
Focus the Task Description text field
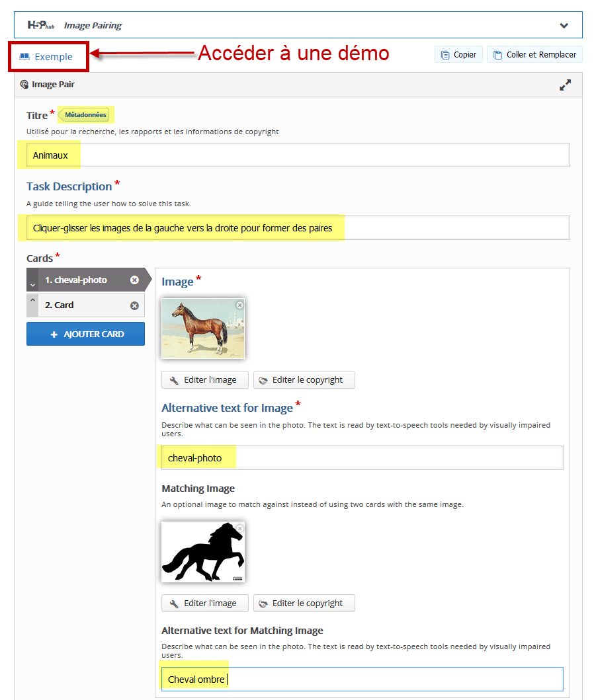(298, 228)
